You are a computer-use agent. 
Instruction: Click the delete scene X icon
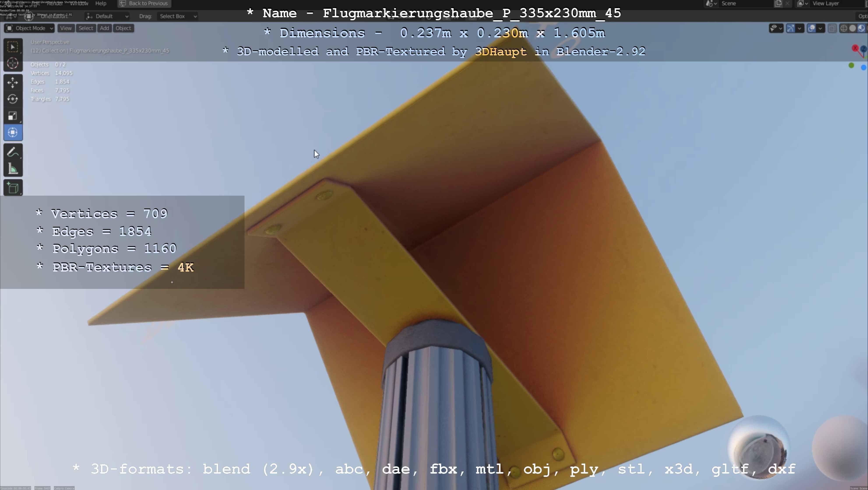787,3
